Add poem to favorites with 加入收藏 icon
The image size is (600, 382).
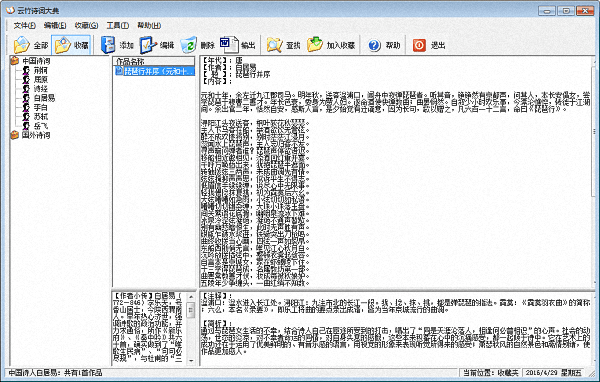point(331,45)
